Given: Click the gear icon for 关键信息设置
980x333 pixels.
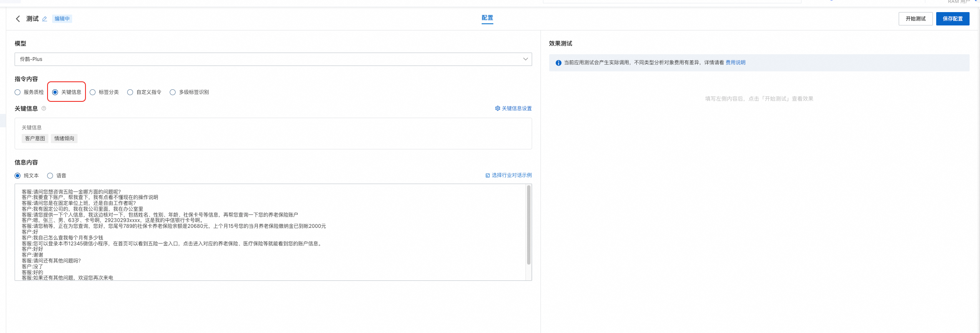Looking at the screenshot, I should pyautogui.click(x=498, y=108).
